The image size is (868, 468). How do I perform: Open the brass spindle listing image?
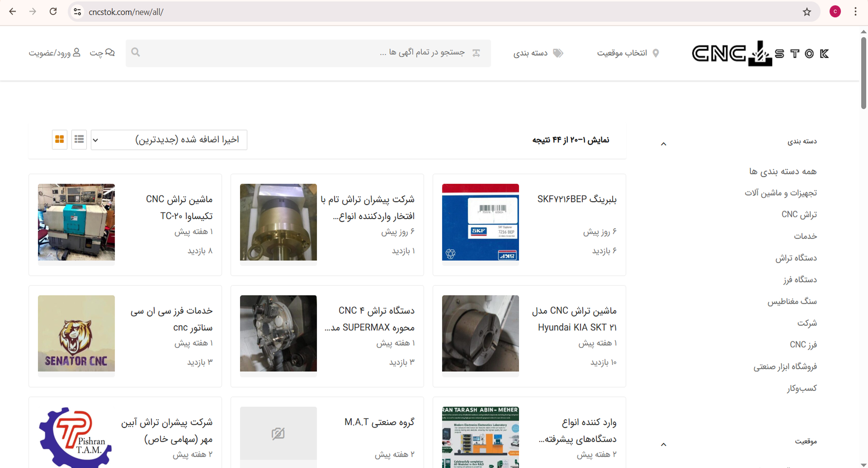[x=278, y=222]
